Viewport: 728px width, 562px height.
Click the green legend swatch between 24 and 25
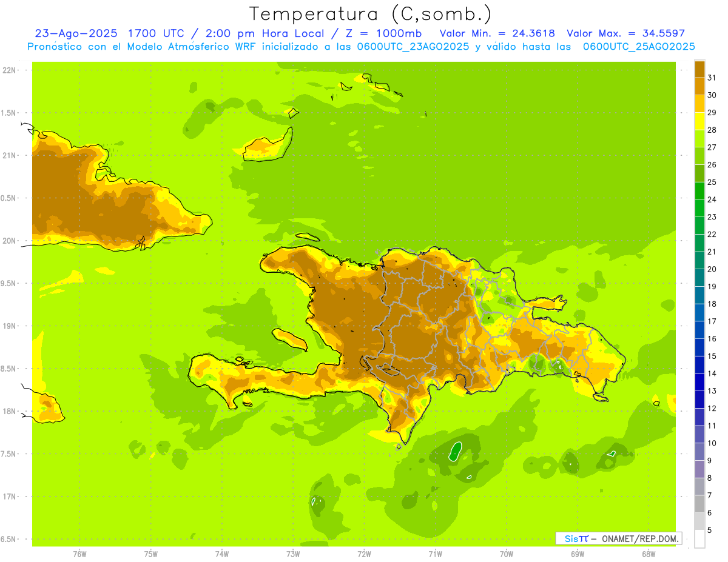point(699,190)
